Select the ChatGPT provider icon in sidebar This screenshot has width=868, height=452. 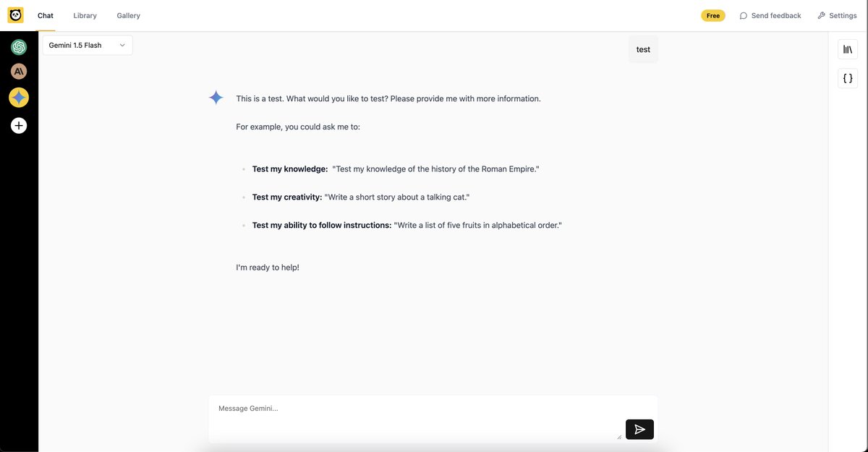point(19,47)
